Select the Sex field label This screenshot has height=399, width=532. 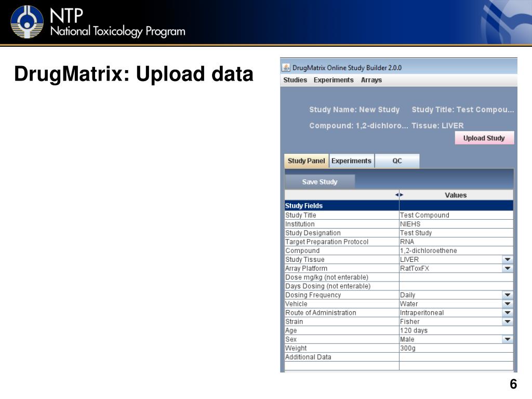[291, 339]
